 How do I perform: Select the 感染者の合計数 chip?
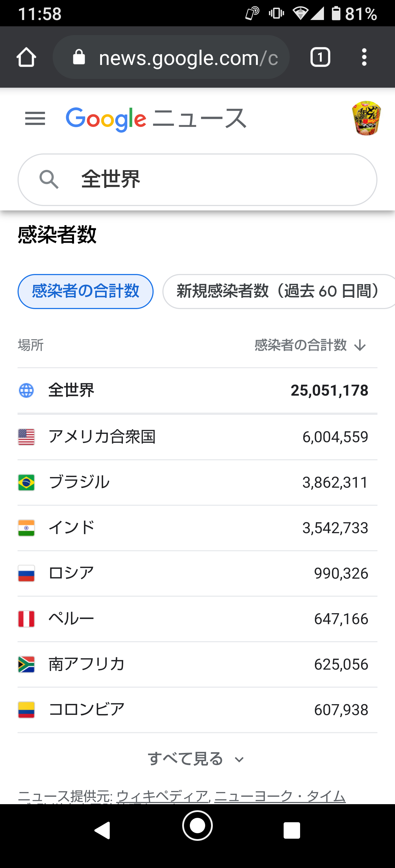point(85,292)
